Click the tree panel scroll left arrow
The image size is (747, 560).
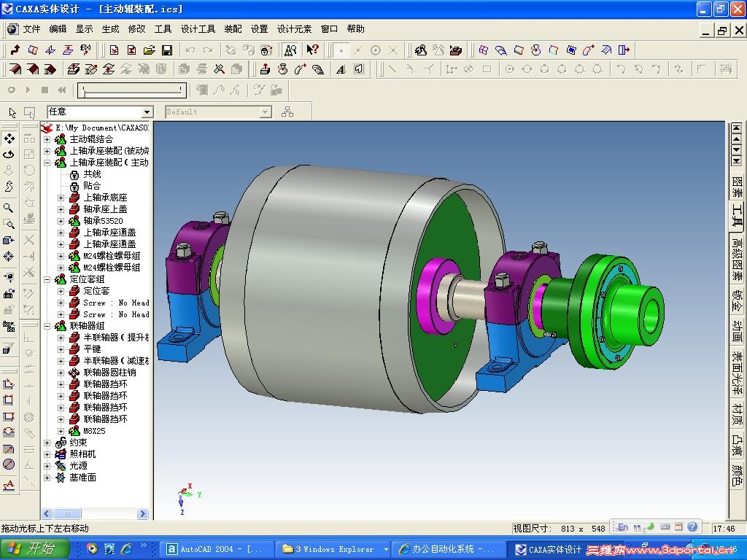click(46, 514)
